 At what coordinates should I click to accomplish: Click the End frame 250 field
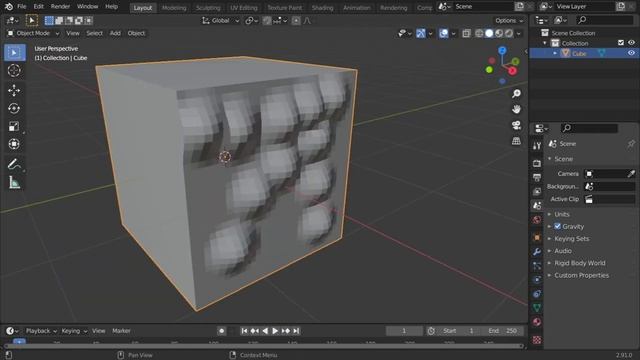click(503, 331)
